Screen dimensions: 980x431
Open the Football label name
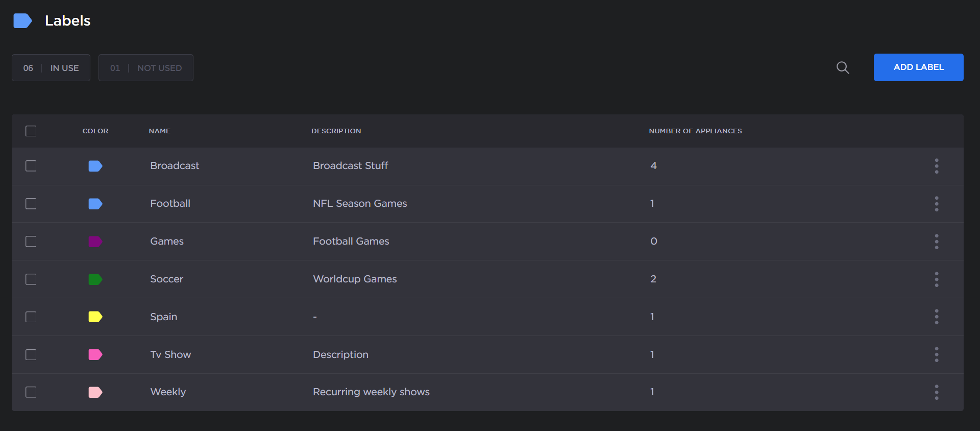170,204
